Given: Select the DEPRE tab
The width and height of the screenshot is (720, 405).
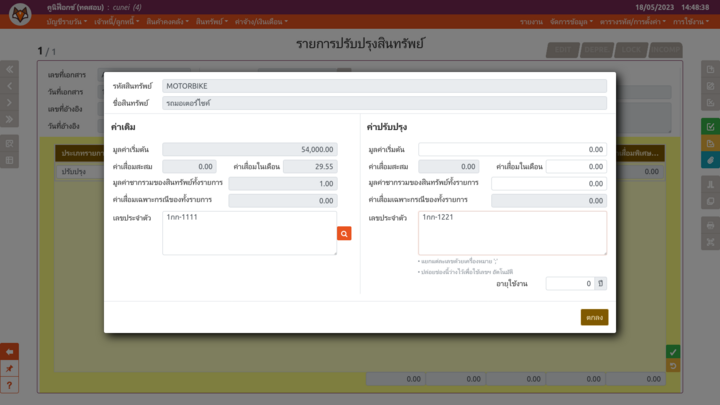Looking at the screenshot, I should pos(597,50).
